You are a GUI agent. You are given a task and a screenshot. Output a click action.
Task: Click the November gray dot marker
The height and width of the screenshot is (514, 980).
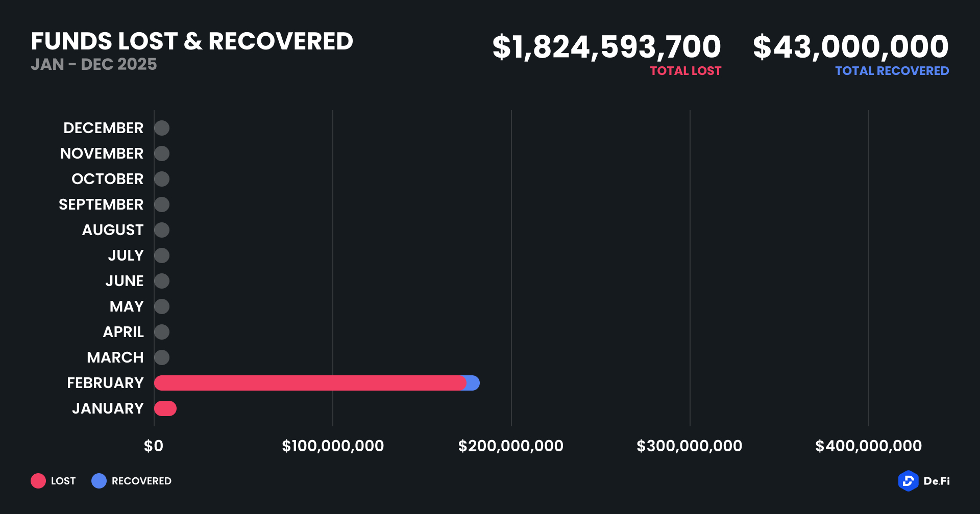[x=162, y=153]
